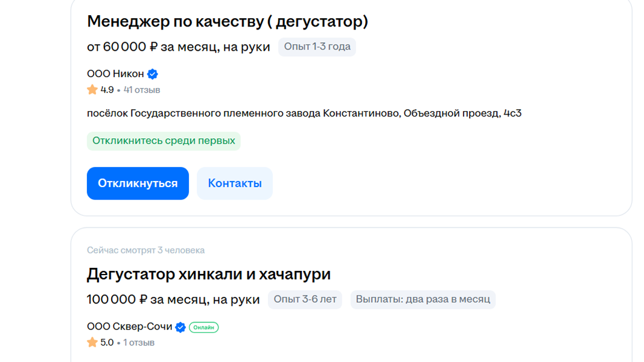The image size is (644, 362).
Task: Click the Опыт 1-3 года experience tag
Action: [317, 46]
